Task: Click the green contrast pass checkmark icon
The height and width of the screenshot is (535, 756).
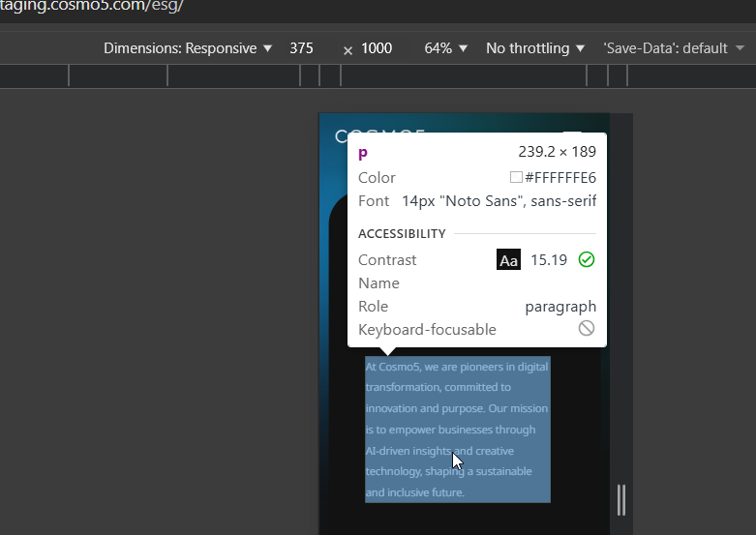Action: tap(587, 260)
